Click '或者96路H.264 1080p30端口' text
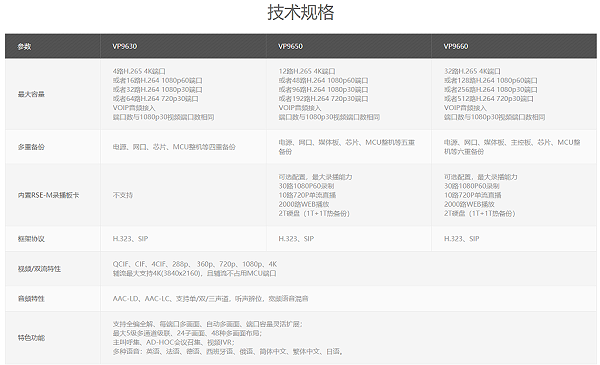600x365 pixels. 323,90
